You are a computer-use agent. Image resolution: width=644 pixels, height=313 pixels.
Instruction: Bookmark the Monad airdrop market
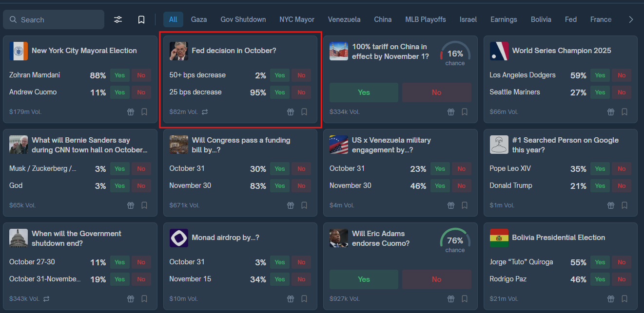[304, 299]
